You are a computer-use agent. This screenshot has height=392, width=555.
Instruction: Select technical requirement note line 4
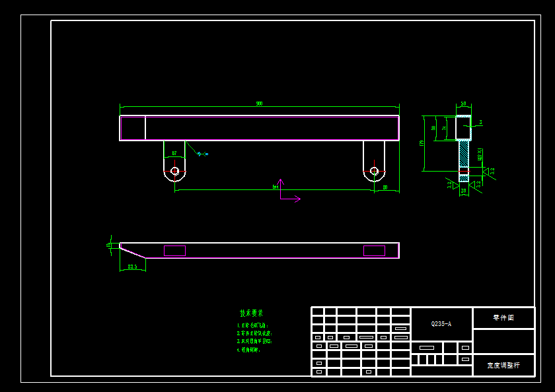pos(248,350)
